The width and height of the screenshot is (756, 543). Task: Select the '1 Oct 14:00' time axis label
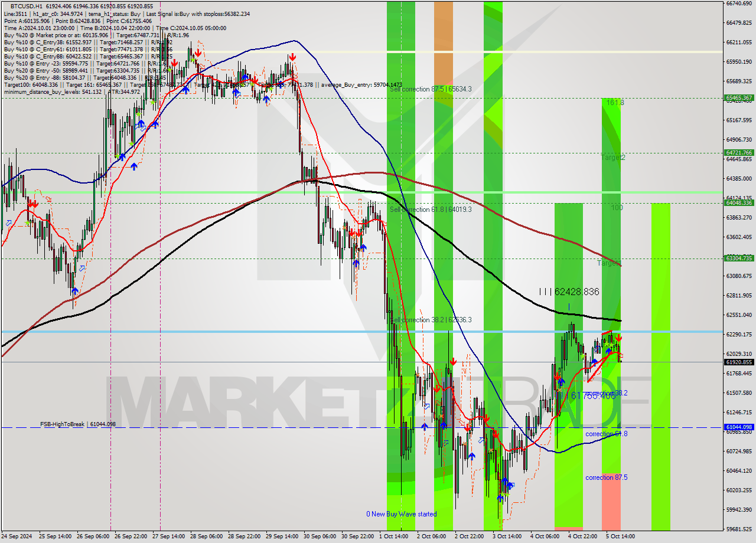[x=394, y=537]
